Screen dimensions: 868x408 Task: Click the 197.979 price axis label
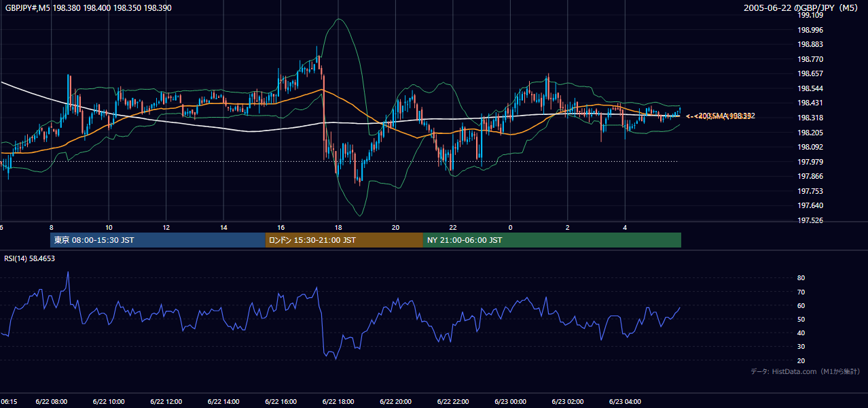810,162
